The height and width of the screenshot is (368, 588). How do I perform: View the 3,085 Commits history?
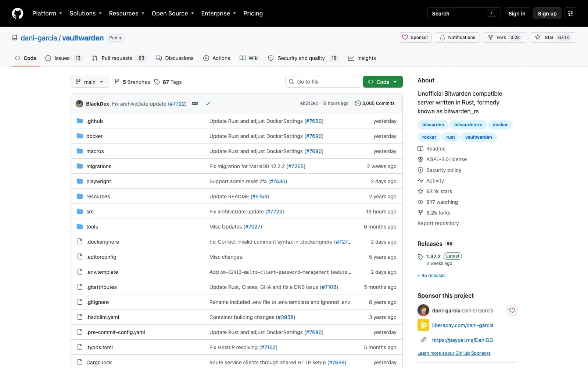click(375, 103)
